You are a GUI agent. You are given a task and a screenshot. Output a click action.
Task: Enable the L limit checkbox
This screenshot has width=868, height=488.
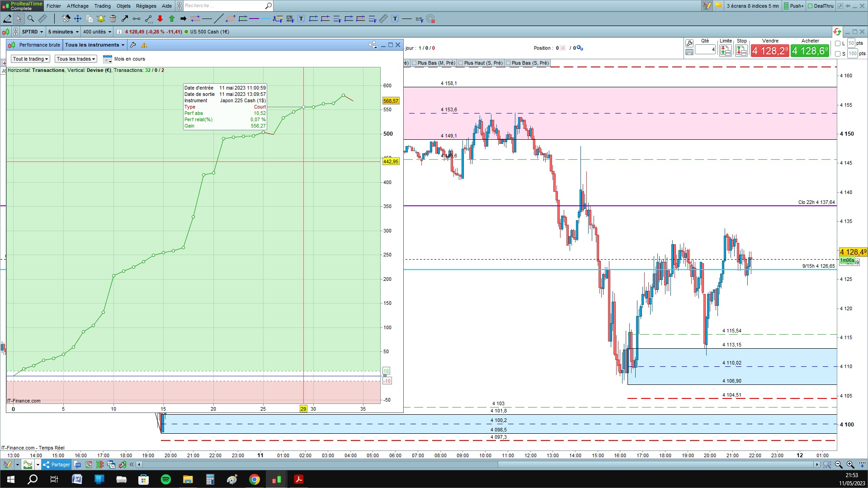click(838, 43)
